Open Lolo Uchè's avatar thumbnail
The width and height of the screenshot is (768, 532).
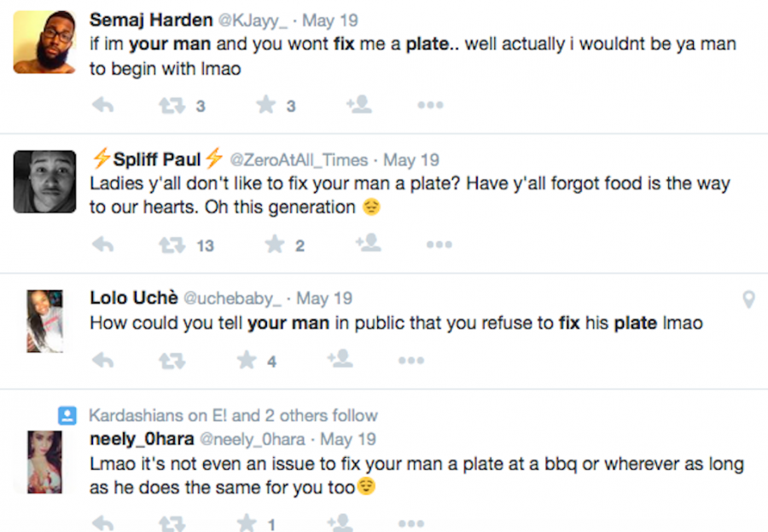[45, 321]
